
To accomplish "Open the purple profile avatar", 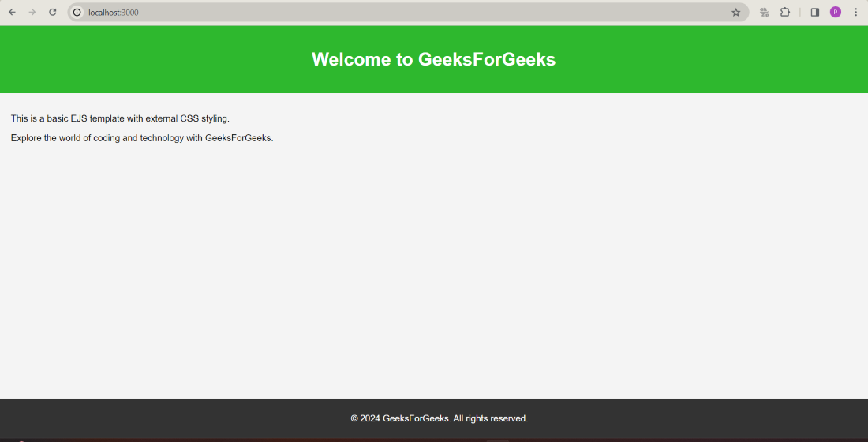I will click(x=836, y=12).
